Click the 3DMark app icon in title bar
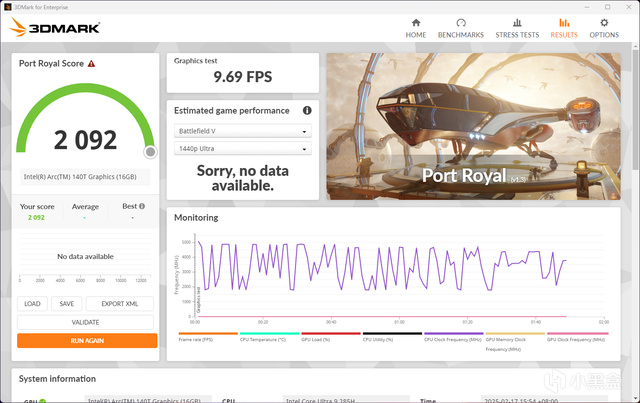Viewport: 640px width, 403px height. 7,7
